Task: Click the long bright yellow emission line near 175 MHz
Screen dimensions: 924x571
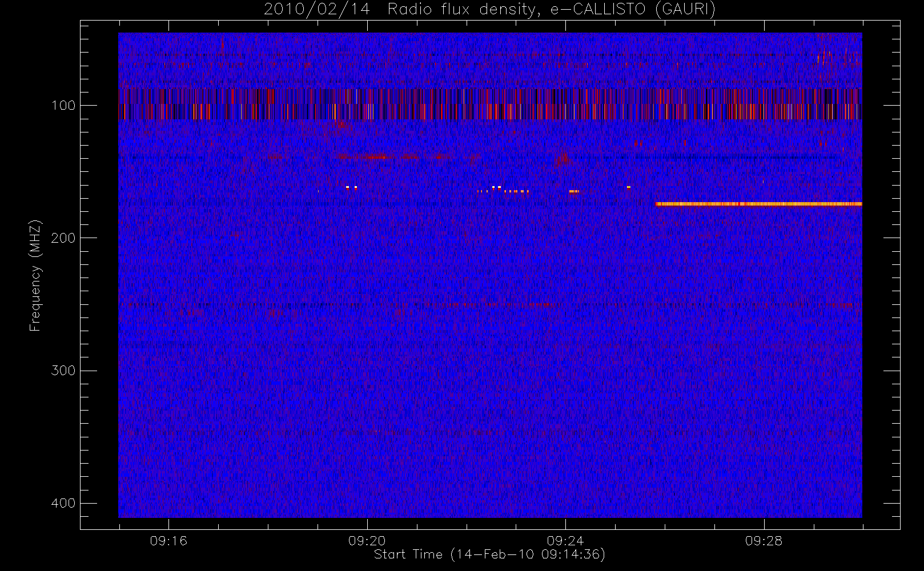Action: [x=759, y=204]
